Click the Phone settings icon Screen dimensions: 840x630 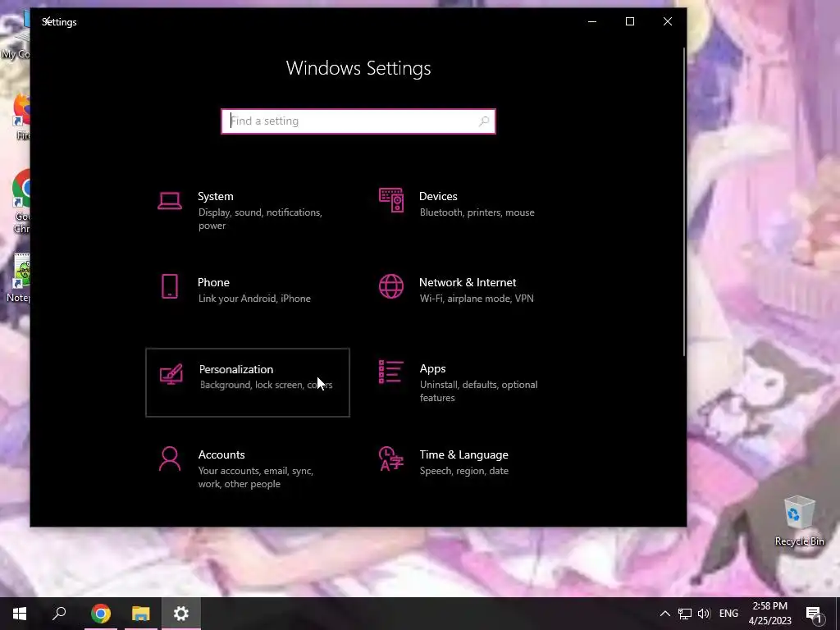pyautogui.click(x=170, y=286)
